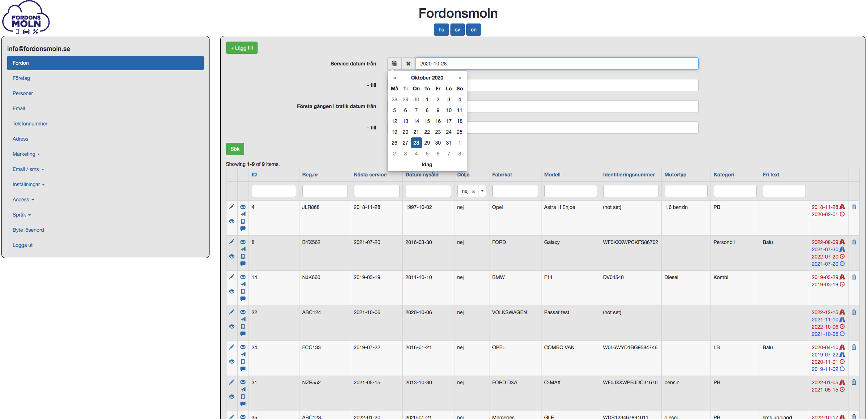View details of vehicle NZR552
The height and width of the screenshot is (419, 868).
tap(232, 397)
